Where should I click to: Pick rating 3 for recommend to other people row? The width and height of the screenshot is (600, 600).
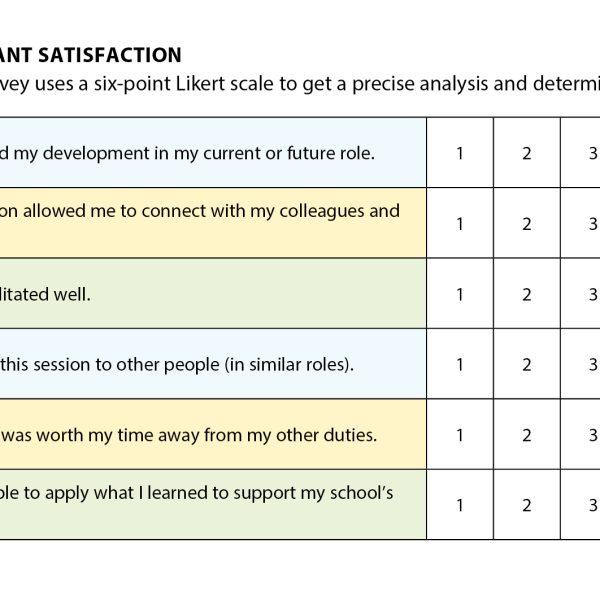point(580,364)
